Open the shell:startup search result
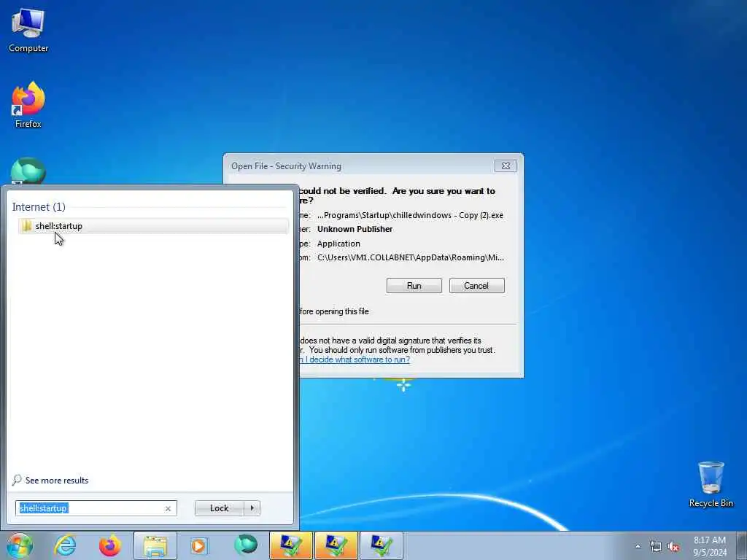Image resolution: width=747 pixels, height=560 pixels. click(153, 226)
